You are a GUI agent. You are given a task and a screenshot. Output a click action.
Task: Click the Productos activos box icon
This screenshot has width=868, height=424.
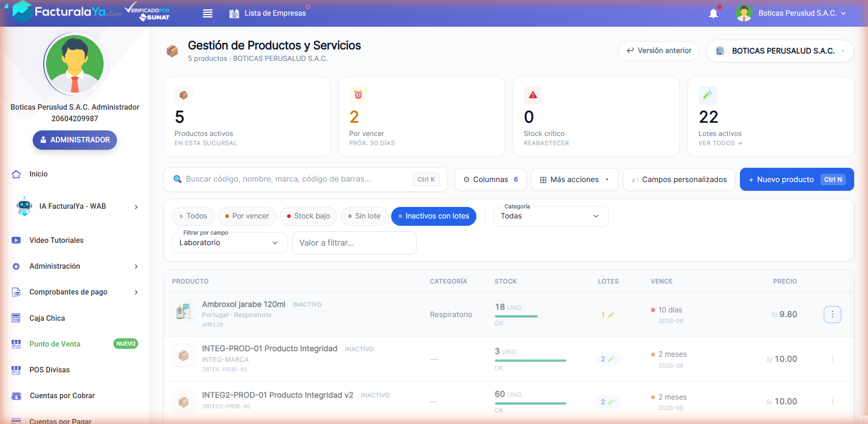[183, 95]
